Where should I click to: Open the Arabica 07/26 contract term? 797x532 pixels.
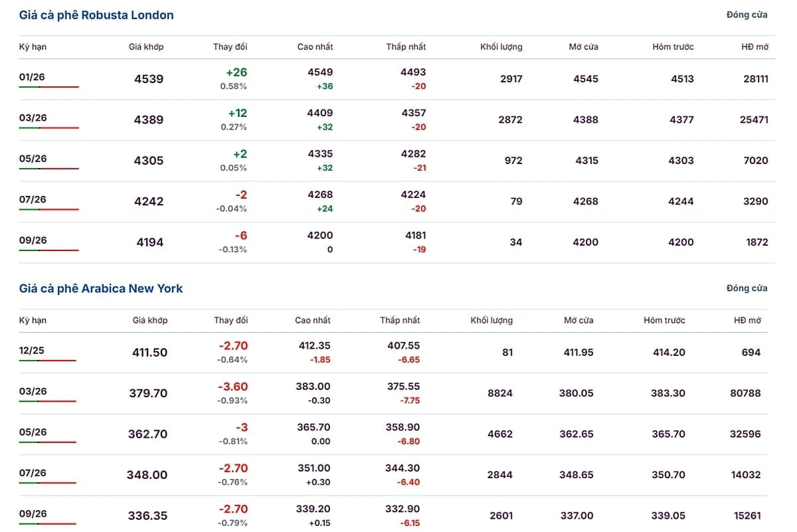click(33, 473)
